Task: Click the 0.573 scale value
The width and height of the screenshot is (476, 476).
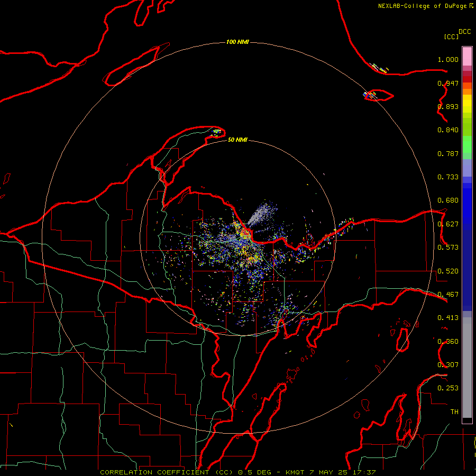Action: [448, 248]
